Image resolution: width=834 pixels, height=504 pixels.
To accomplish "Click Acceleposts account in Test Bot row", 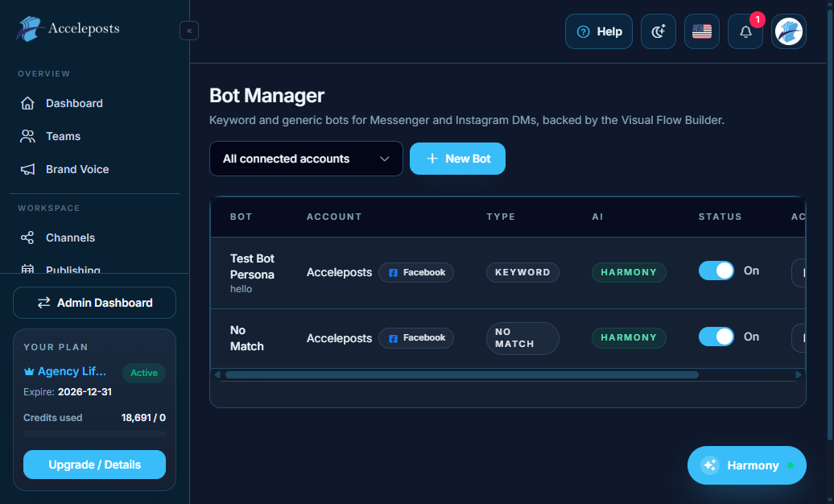I will pyautogui.click(x=340, y=272).
